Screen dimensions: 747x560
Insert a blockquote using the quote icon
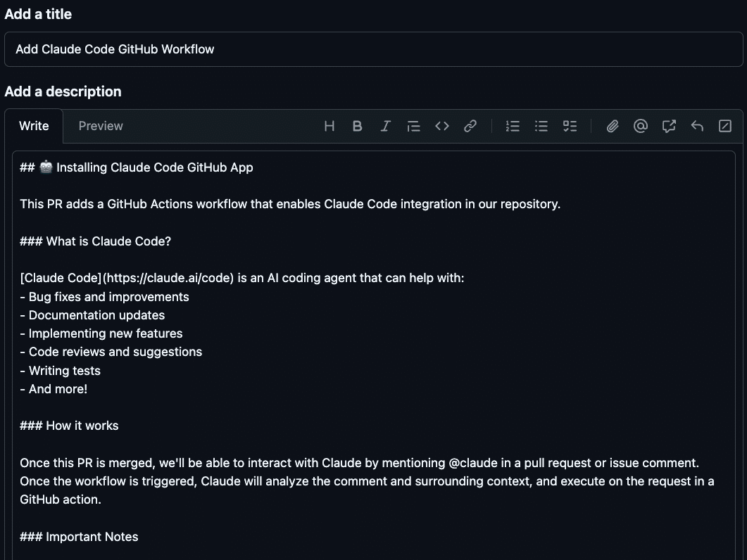click(x=413, y=126)
